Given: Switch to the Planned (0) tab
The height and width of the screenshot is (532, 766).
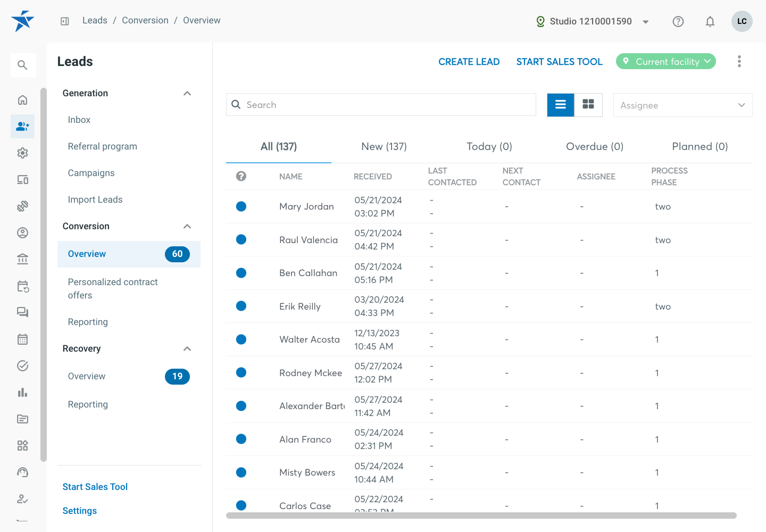Looking at the screenshot, I should [700, 146].
